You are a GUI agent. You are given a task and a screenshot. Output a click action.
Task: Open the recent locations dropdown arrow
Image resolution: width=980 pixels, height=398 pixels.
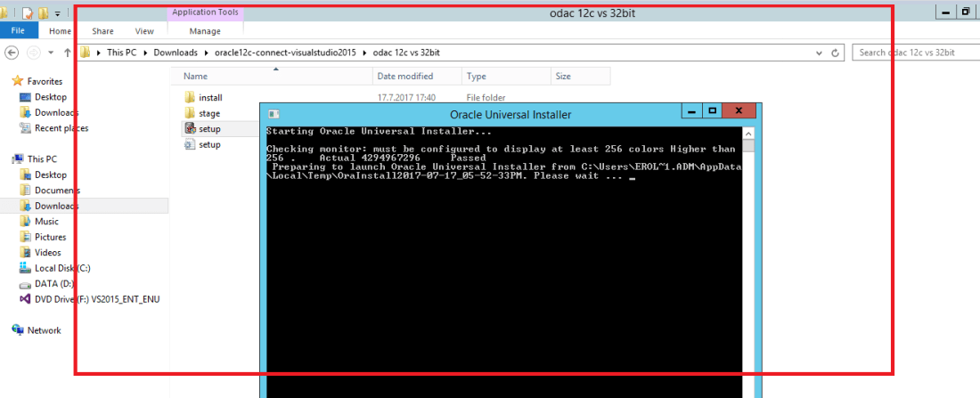click(x=51, y=53)
